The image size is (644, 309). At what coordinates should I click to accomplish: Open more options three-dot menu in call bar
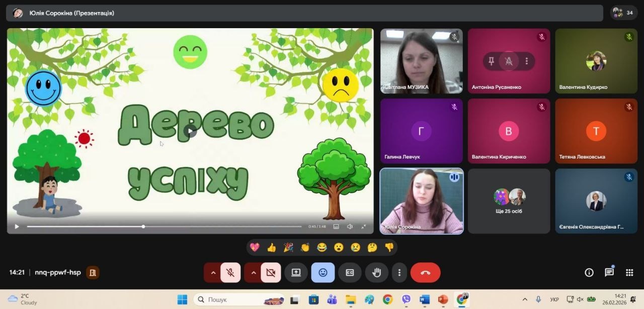pos(399,273)
